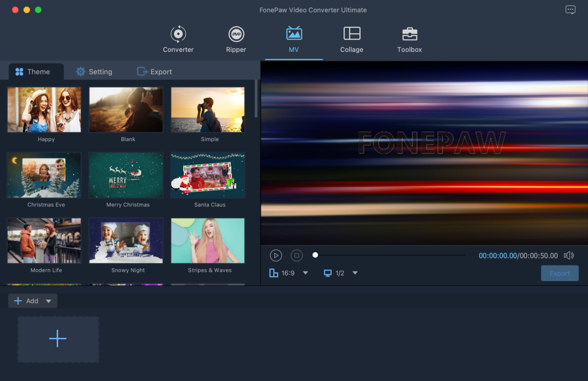
Task: Mute the preview volume speaker
Action: (x=568, y=255)
